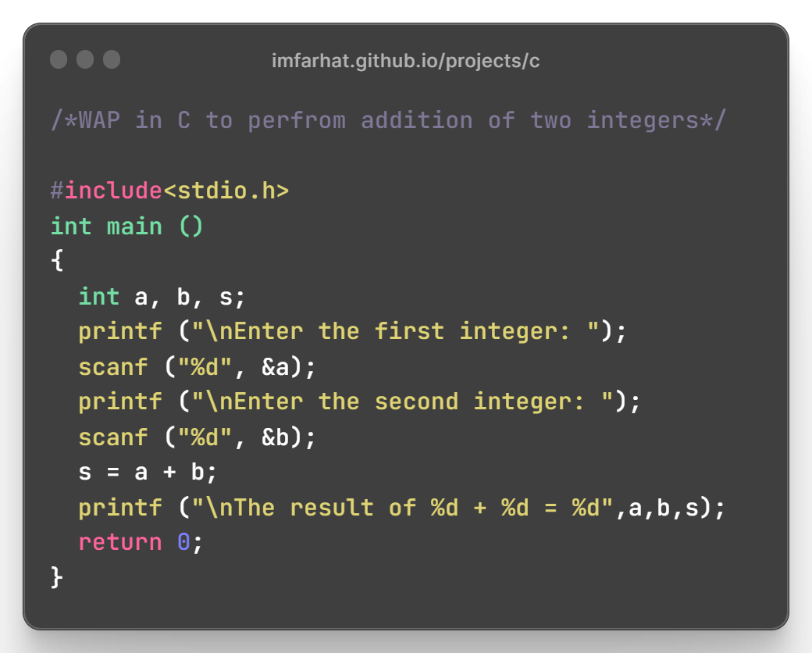Click the <stdio.h> header text
This screenshot has height=653, width=812.
point(226,191)
